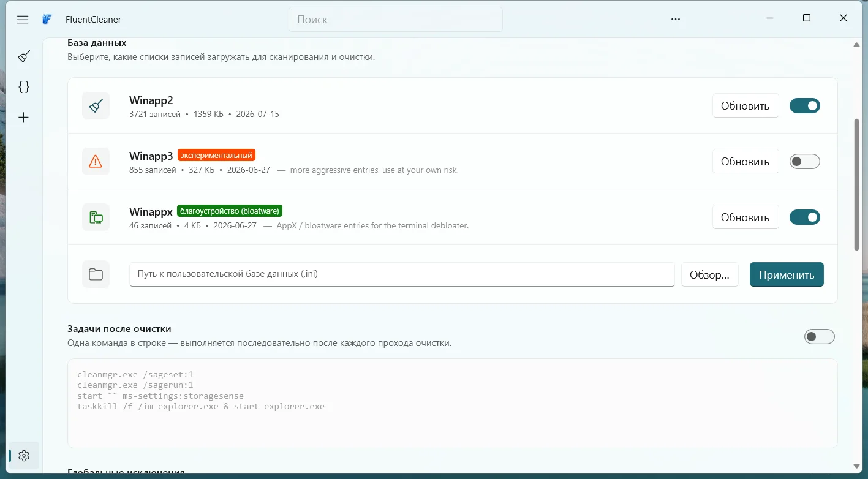This screenshot has width=868, height=479.
Task: Open the three-dots more options menu
Action: point(676,20)
